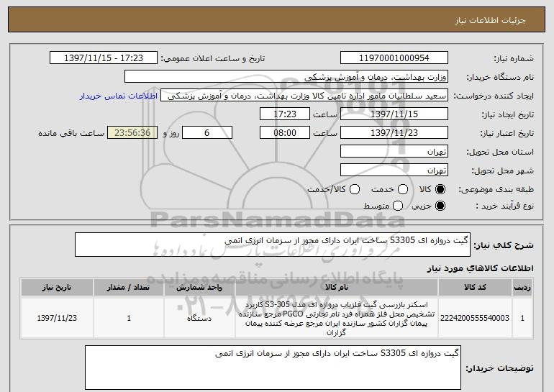Click the توضیحات خریدار text area
Screen dimensions: 554x392
click(273, 368)
